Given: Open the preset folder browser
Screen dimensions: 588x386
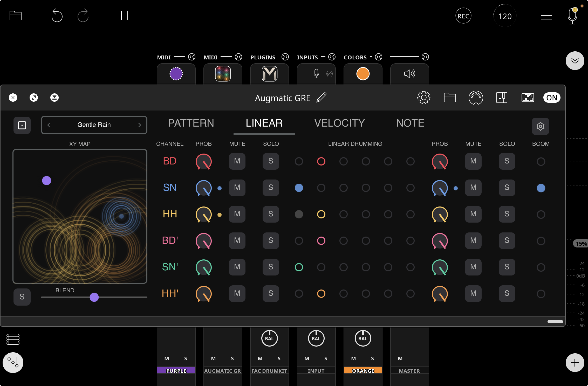Looking at the screenshot, I should pyautogui.click(x=450, y=98).
